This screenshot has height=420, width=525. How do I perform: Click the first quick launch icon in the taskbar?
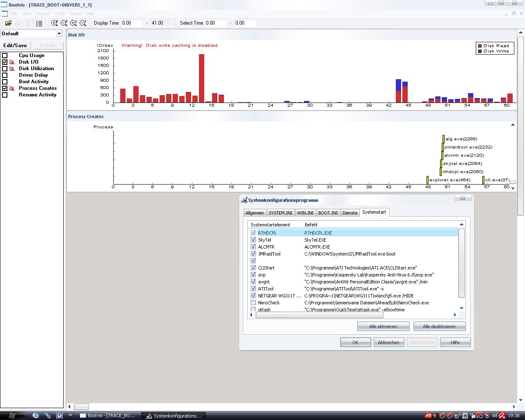click(36, 415)
